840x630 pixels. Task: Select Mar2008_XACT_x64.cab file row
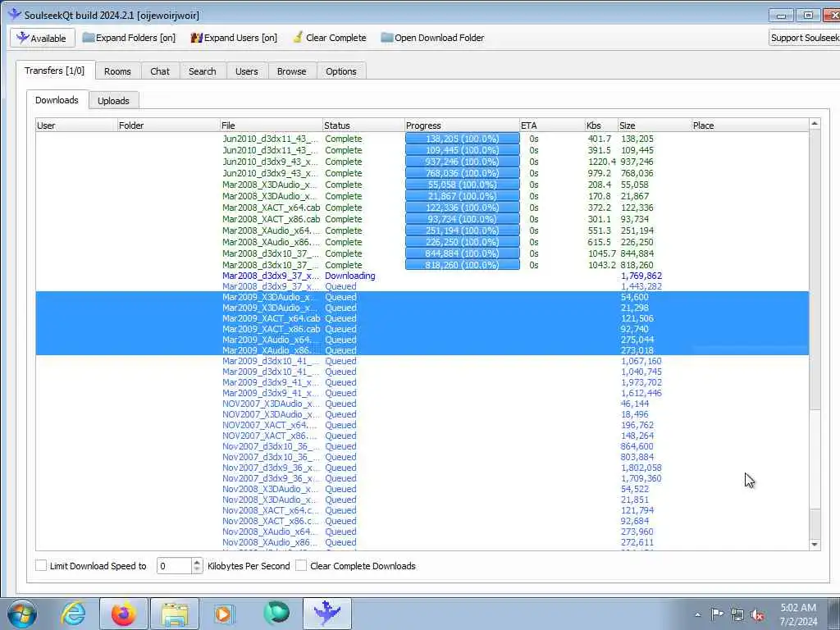[x=422, y=208]
